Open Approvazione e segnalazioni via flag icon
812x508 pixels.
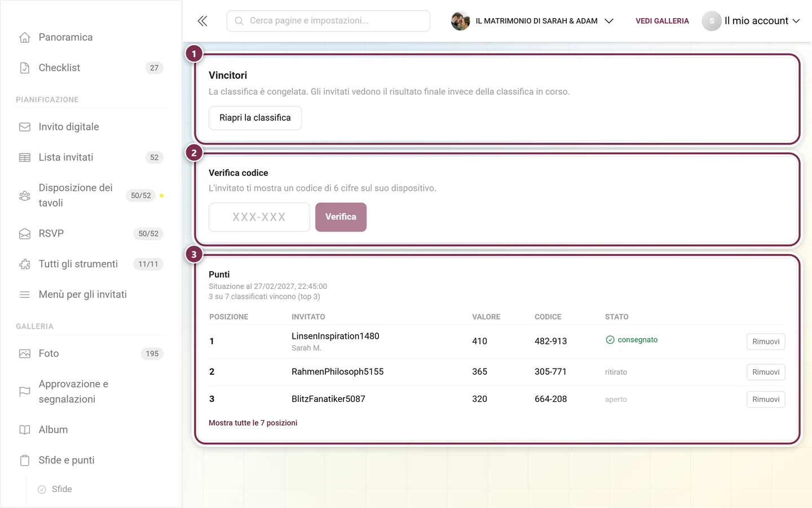coord(25,392)
